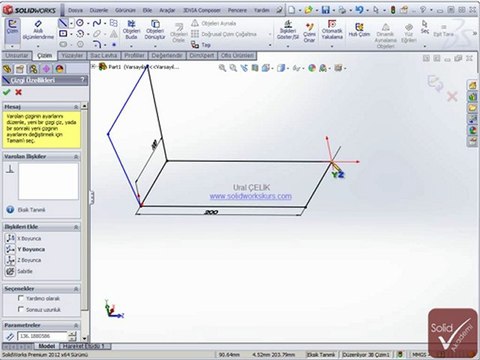Click the Çizim (Sketch) button

pyautogui.click(x=12, y=27)
